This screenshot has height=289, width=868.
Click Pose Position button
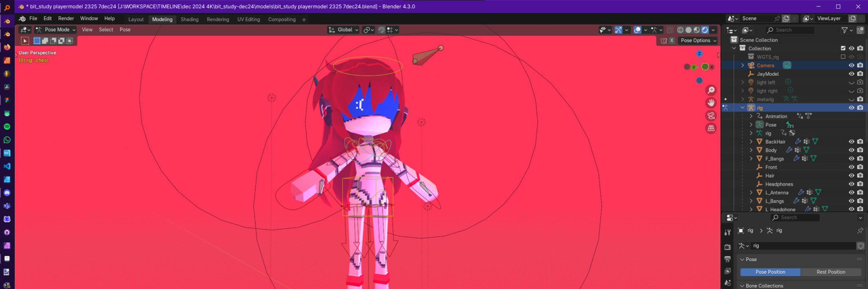click(x=770, y=272)
